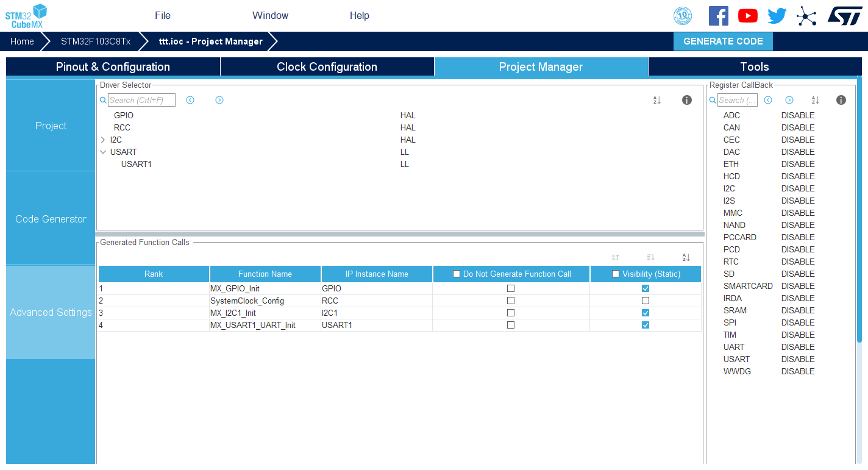Screen dimensions: 868x470
Task: Toggle Do Not Generate Function Call header checkbox
Action: pyautogui.click(x=457, y=274)
